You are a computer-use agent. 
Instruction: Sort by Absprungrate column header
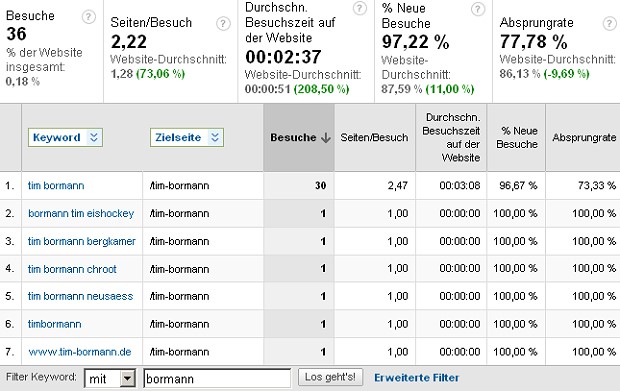coord(584,138)
